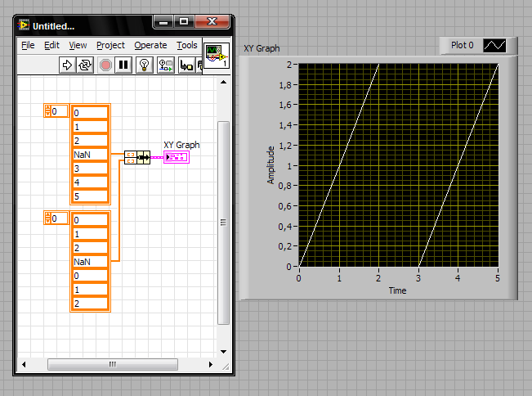Maximize the Untitled window
The image size is (532, 396).
coord(184,22)
